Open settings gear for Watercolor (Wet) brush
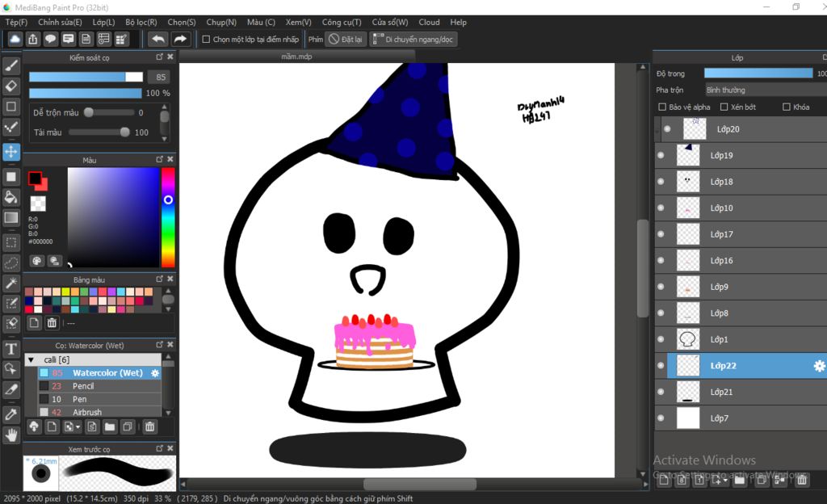Viewport: 827px width, 504px height. (155, 372)
